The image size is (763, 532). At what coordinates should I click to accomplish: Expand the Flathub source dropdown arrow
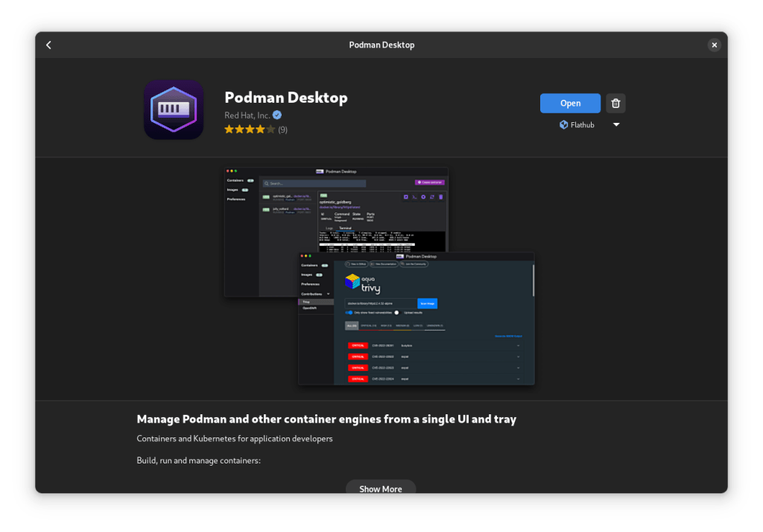[x=616, y=125]
